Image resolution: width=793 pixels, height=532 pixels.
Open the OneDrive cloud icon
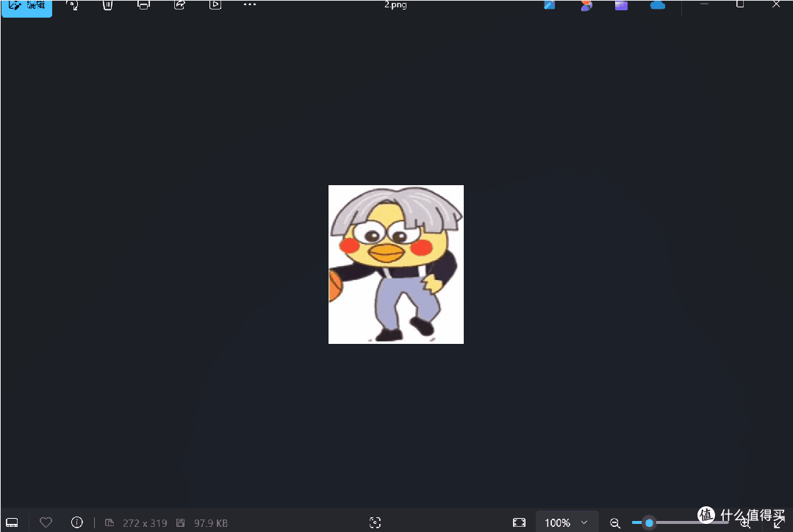[x=658, y=5]
